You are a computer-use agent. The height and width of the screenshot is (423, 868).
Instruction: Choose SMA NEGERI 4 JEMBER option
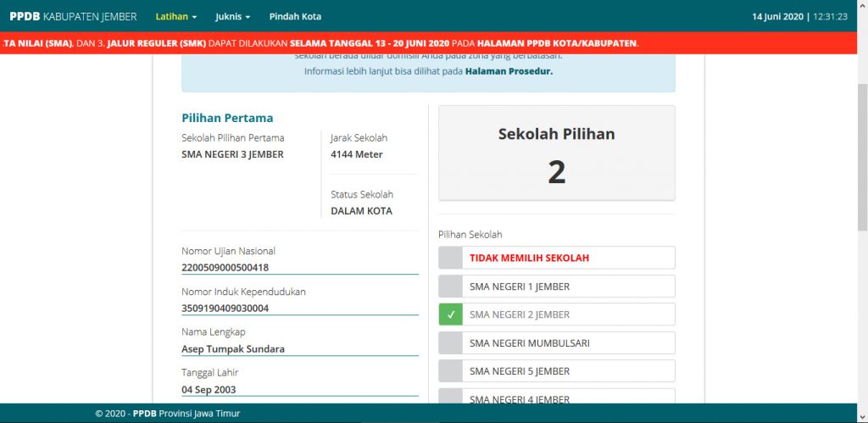520,398
